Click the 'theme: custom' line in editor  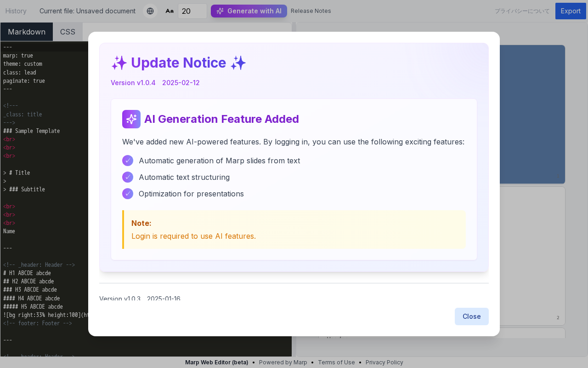23,64
